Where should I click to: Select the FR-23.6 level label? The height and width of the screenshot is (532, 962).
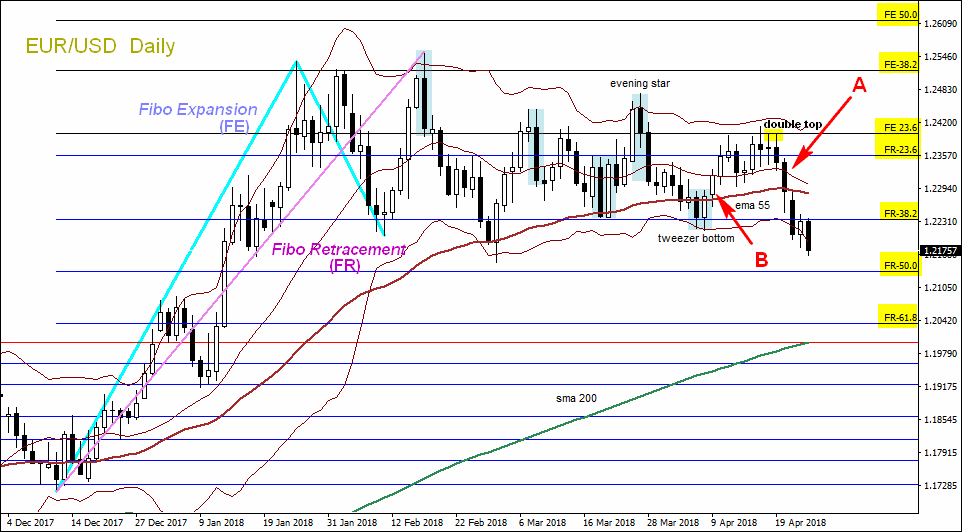pyautogui.click(x=898, y=148)
